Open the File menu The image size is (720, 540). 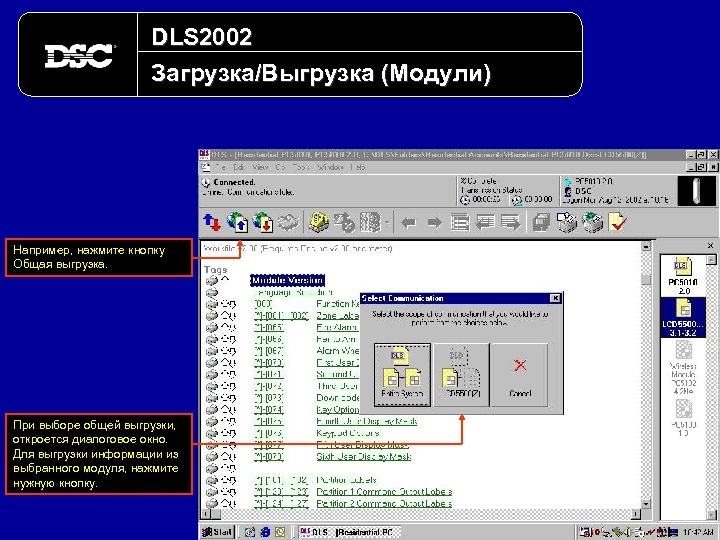tap(221, 167)
